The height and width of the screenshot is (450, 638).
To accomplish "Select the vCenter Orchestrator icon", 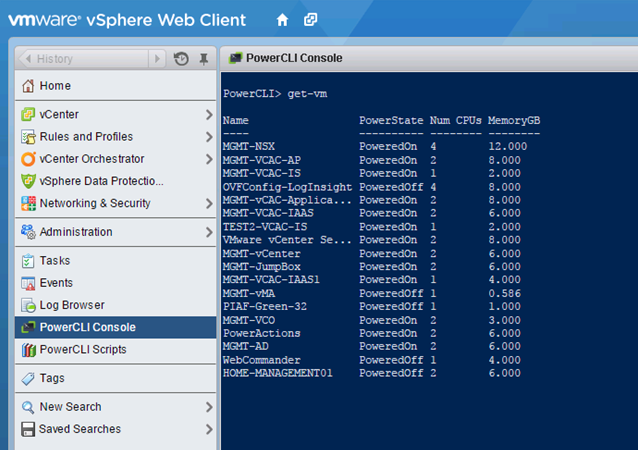I will coord(28,159).
